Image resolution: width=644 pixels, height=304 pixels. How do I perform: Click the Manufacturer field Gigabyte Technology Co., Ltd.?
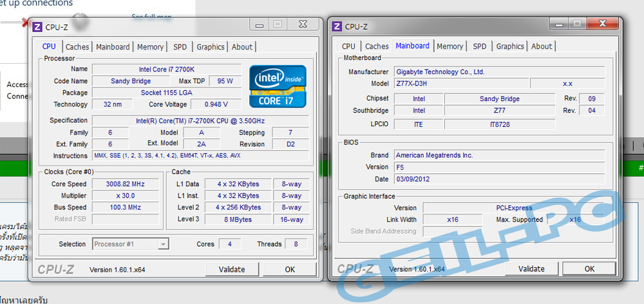click(500, 72)
